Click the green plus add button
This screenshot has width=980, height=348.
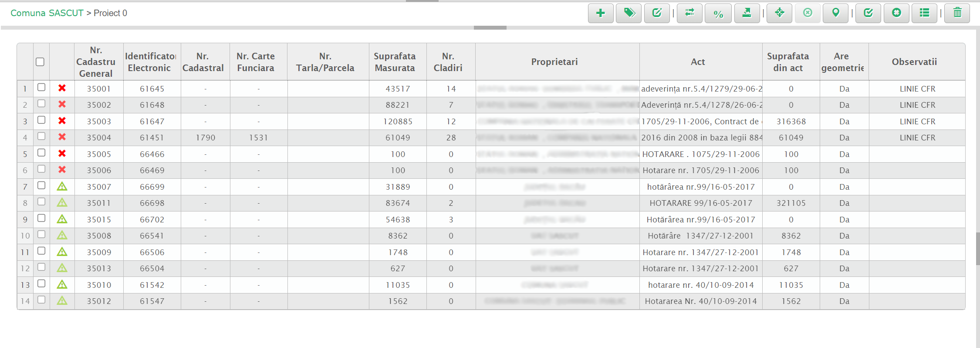601,13
